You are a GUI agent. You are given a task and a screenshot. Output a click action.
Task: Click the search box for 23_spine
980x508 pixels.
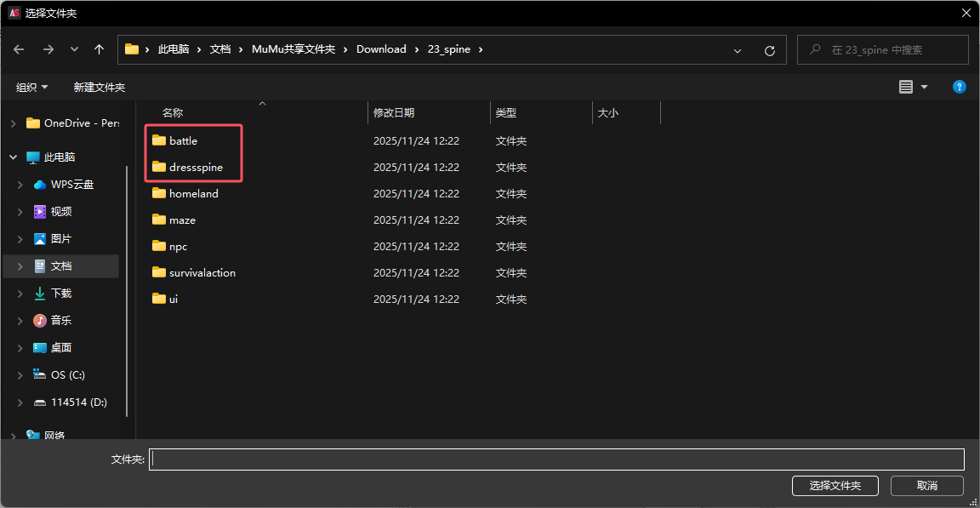[882, 50]
